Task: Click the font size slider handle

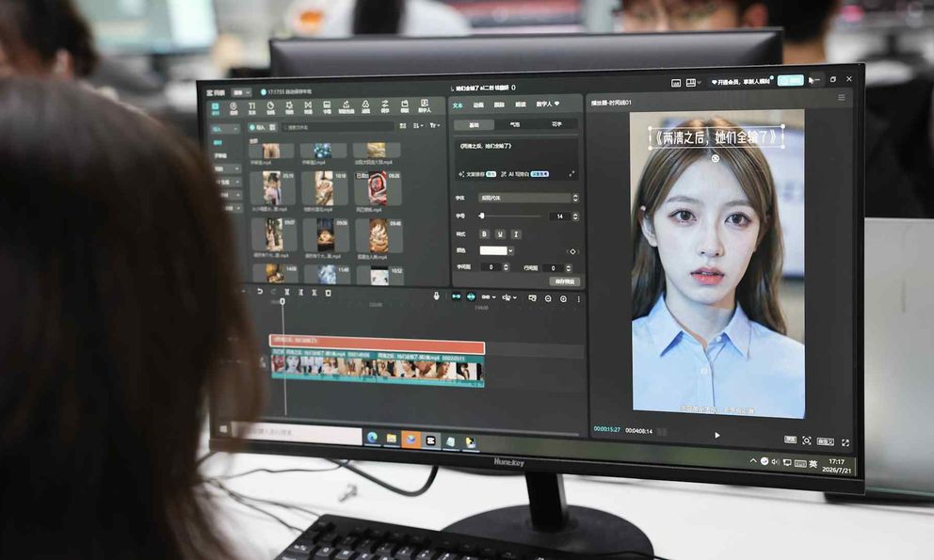Action: pos(482,216)
